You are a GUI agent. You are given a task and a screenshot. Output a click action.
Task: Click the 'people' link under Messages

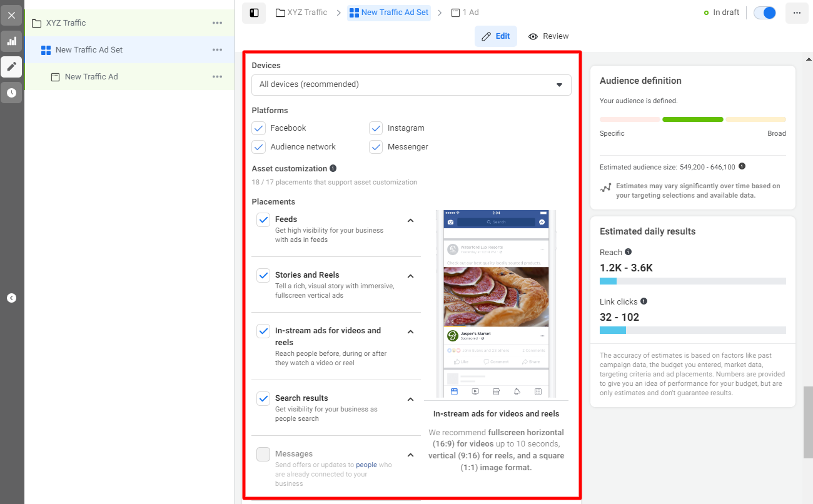click(366, 465)
